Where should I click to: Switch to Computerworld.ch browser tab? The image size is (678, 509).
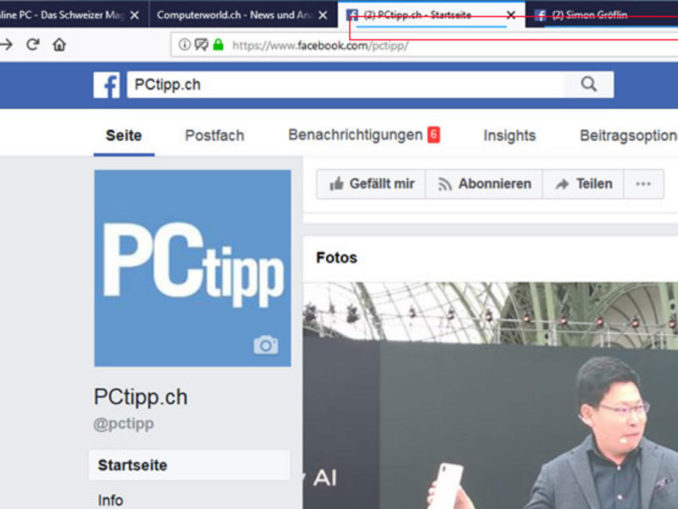243,14
